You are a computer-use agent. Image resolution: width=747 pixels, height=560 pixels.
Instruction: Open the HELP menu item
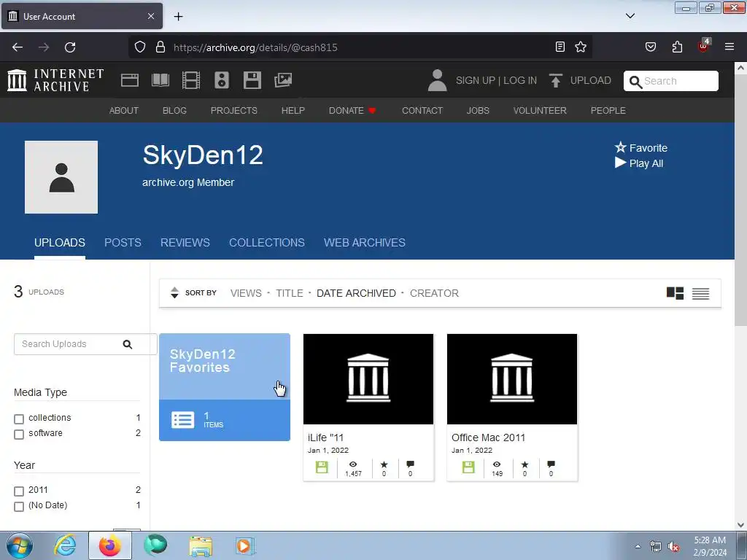pyautogui.click(x=293, y=111)
